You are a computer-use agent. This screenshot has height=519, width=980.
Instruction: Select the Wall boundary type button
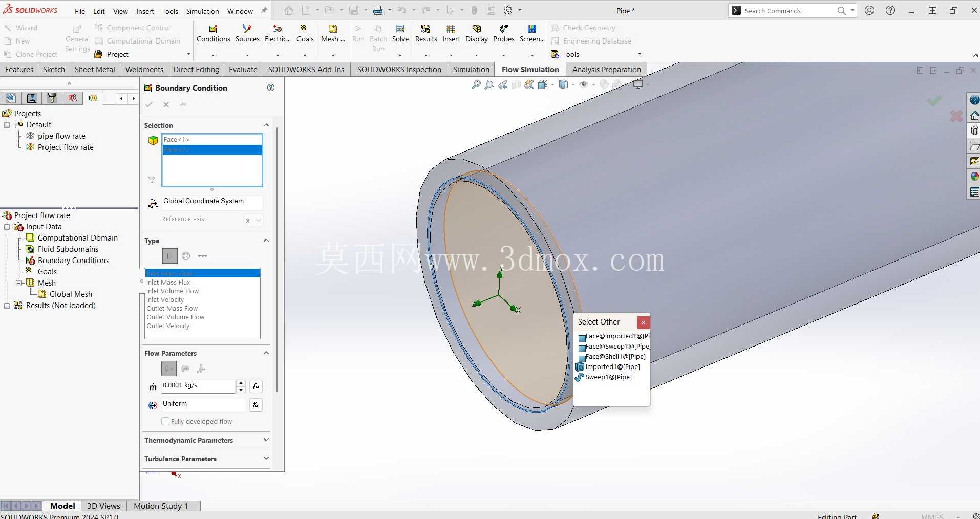click(x=202, y=256)
